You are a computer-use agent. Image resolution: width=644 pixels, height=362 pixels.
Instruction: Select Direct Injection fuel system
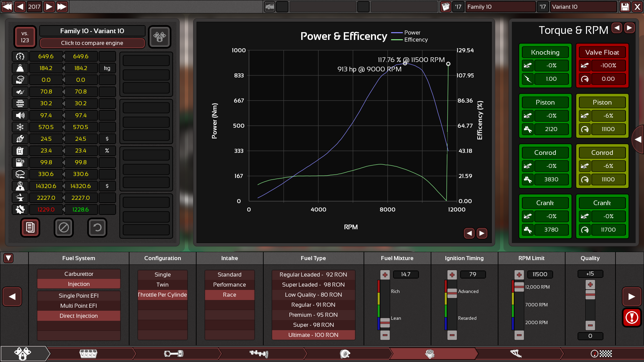pyautogui.click(x=78, y=316)
